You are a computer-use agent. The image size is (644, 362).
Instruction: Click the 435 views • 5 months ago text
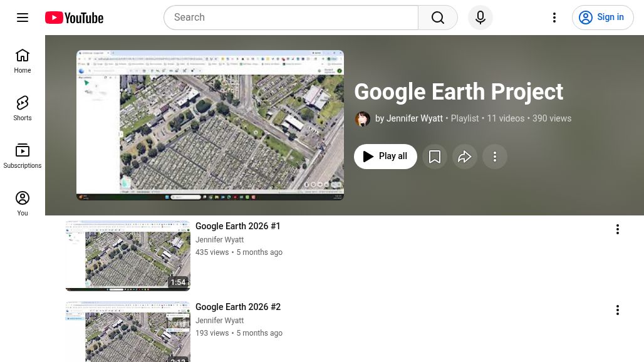point(239,252)
